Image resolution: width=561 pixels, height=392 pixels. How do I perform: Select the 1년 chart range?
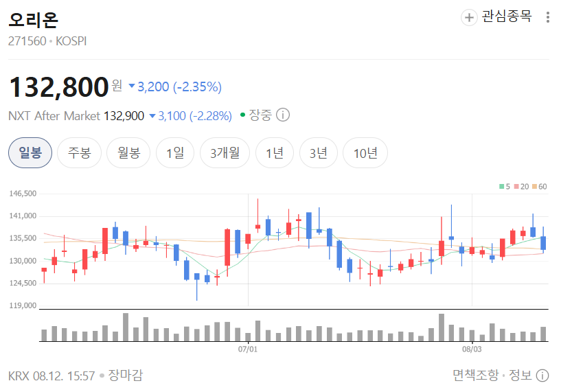click(275, 152)
